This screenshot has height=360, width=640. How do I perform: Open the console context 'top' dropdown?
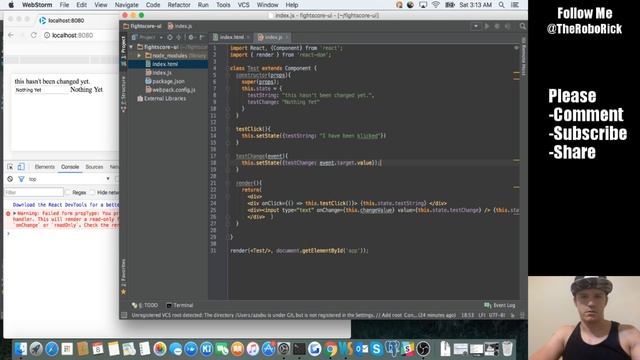[x=69, y=179]
